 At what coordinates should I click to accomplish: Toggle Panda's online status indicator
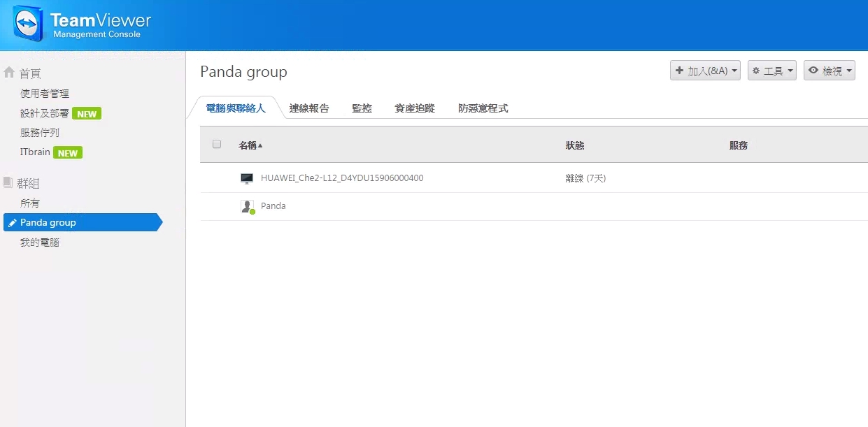pos(251,210)
